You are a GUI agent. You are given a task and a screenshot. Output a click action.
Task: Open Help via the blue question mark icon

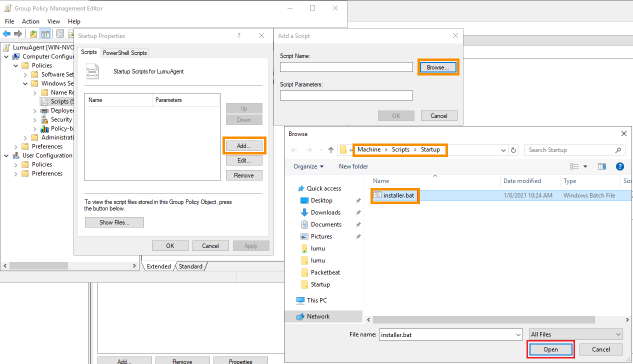pyautogui.click(x=620, y=166)
